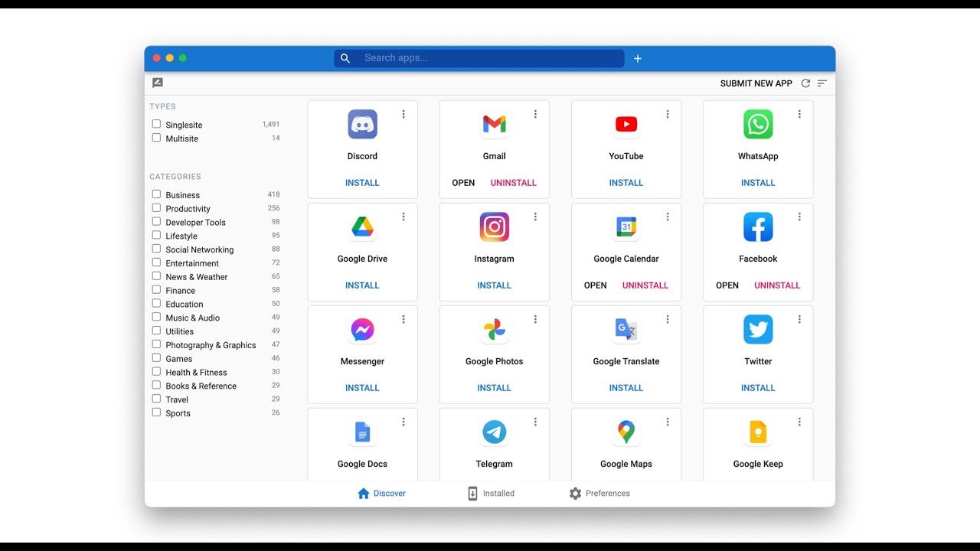980x551 pixels.
Task: Open the Google Calendar card's three-dot menu
Action: (668, 217)
